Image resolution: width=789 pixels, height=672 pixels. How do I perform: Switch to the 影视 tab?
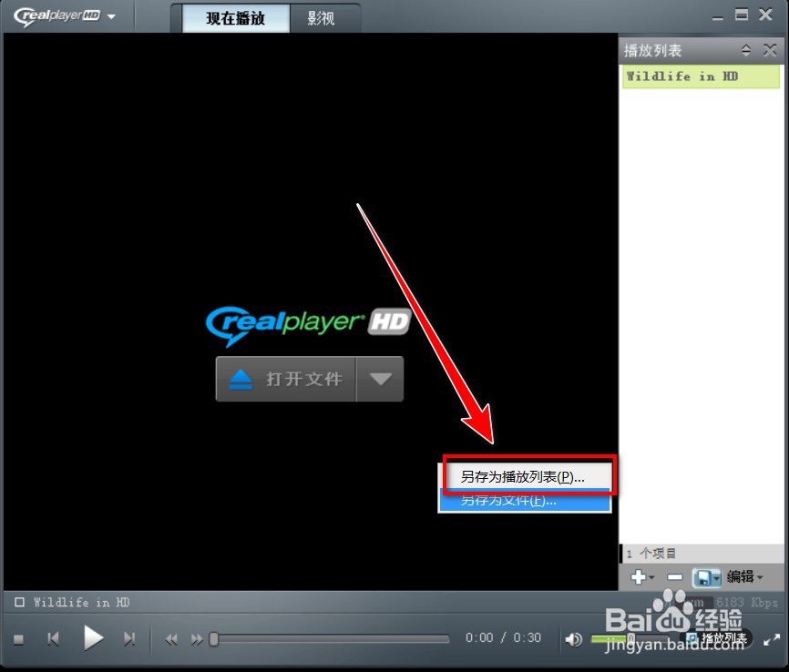tap(321, 18)
